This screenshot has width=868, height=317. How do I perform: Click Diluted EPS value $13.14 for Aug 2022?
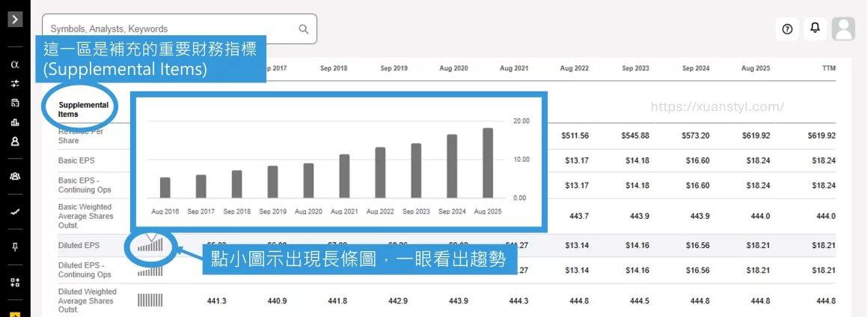pos(577,245)
